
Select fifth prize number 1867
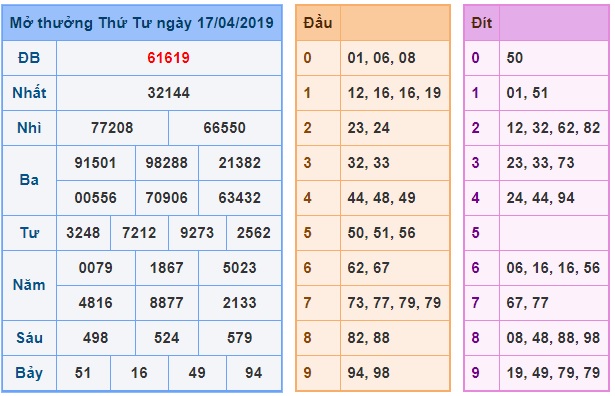167,268
